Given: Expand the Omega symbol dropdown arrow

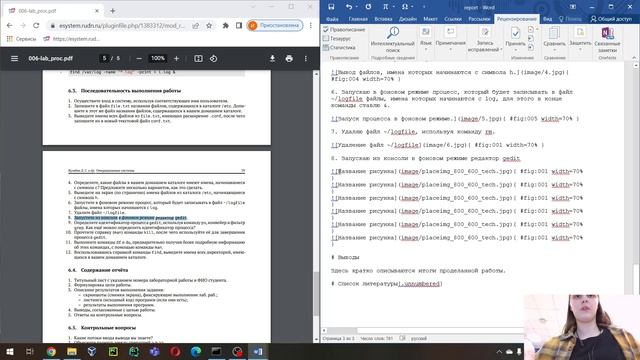Looking at the screenshot, I should tap(412, 7).
